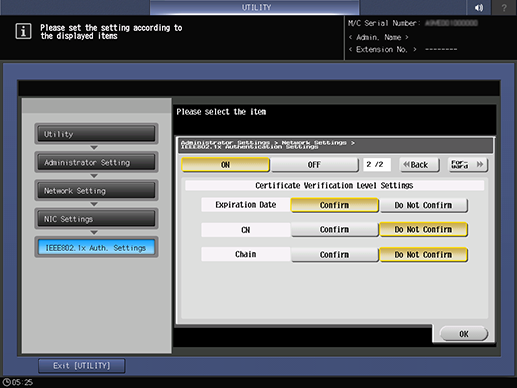Navigate to Administrator Setting level
Screen dimensions: 517x388
(x=96, y=162)
